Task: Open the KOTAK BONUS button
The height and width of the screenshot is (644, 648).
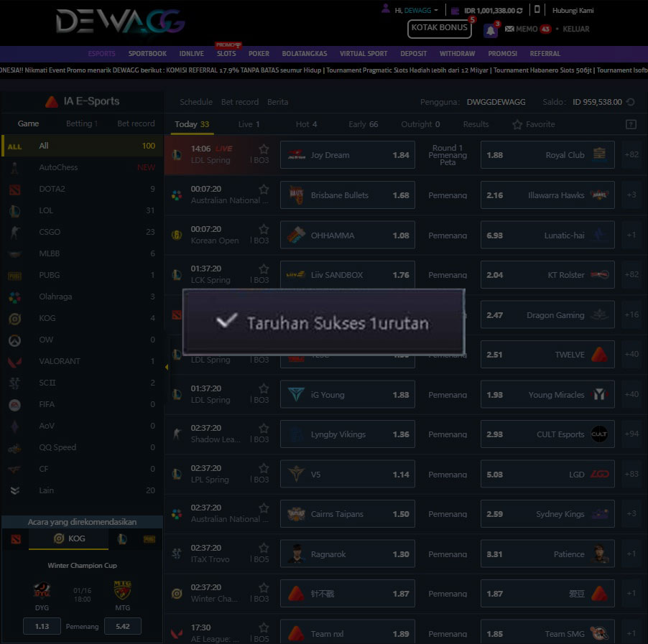Action: [439, 28]
